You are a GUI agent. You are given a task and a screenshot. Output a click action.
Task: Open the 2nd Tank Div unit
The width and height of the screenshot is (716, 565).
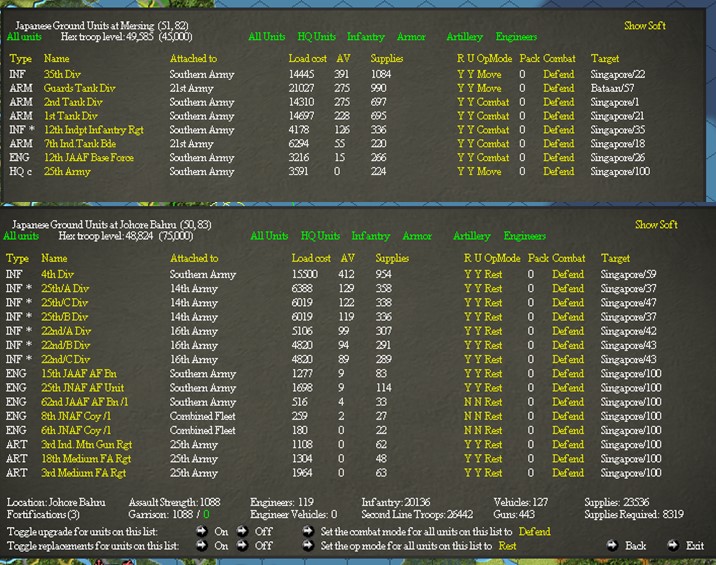pyautogui.click(x=73, y=102)
